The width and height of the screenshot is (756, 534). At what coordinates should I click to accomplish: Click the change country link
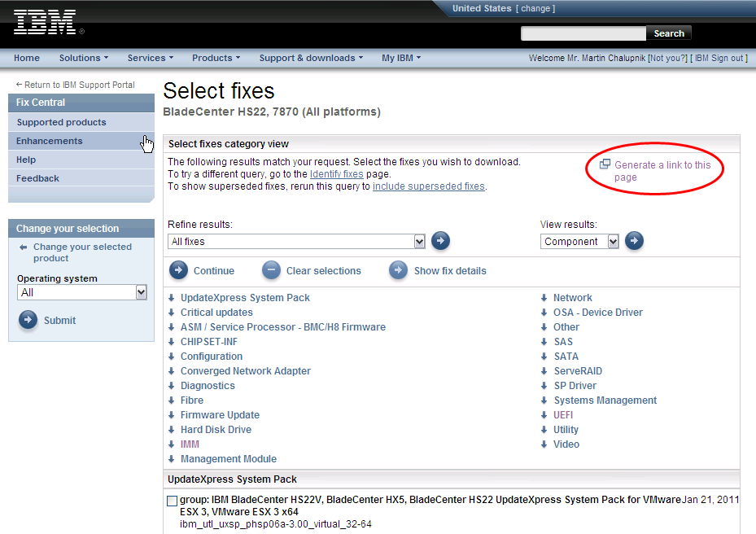[x=535, y=9]
